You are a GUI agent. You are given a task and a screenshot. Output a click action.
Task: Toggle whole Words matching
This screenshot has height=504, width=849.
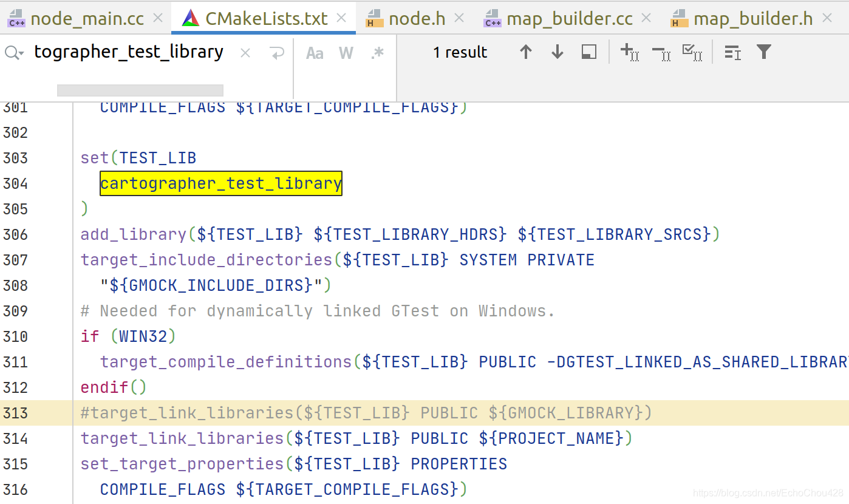346,53
